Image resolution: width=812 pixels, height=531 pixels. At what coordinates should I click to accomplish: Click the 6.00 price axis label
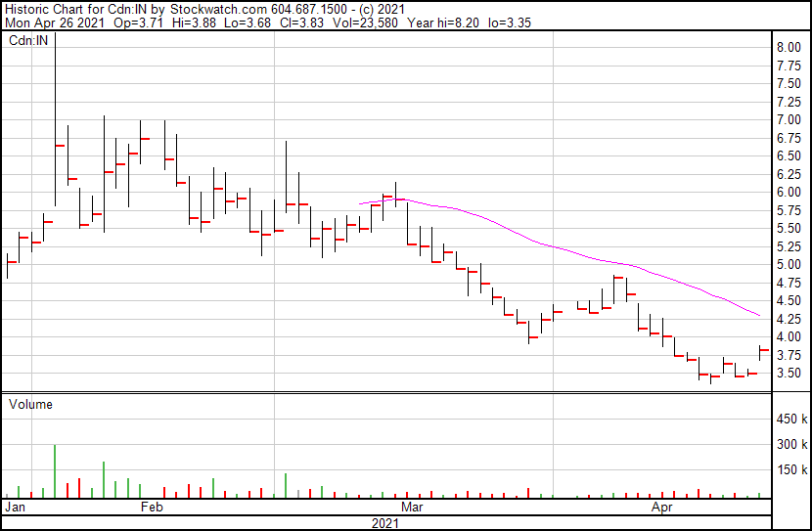(x=789, y=193)
